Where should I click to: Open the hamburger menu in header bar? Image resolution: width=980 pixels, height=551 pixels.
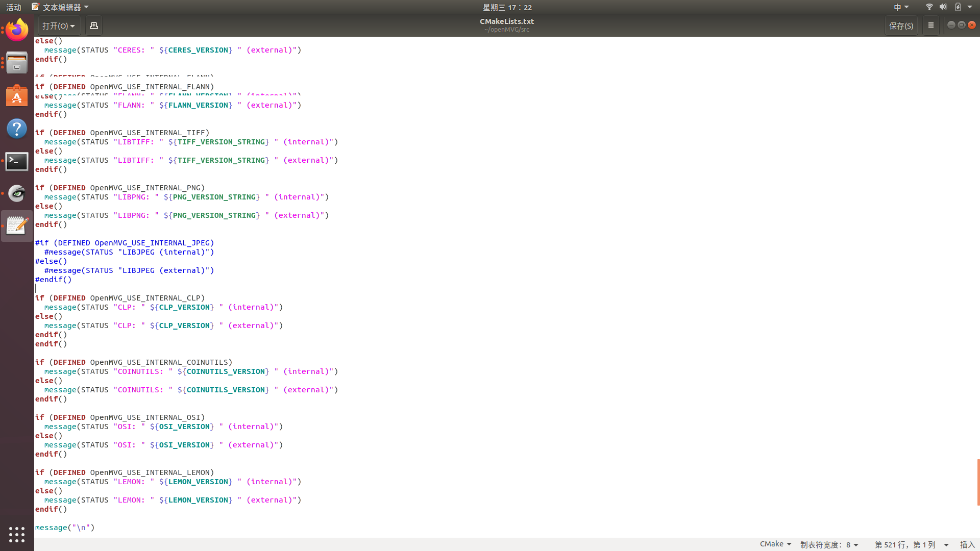(930, 26)
